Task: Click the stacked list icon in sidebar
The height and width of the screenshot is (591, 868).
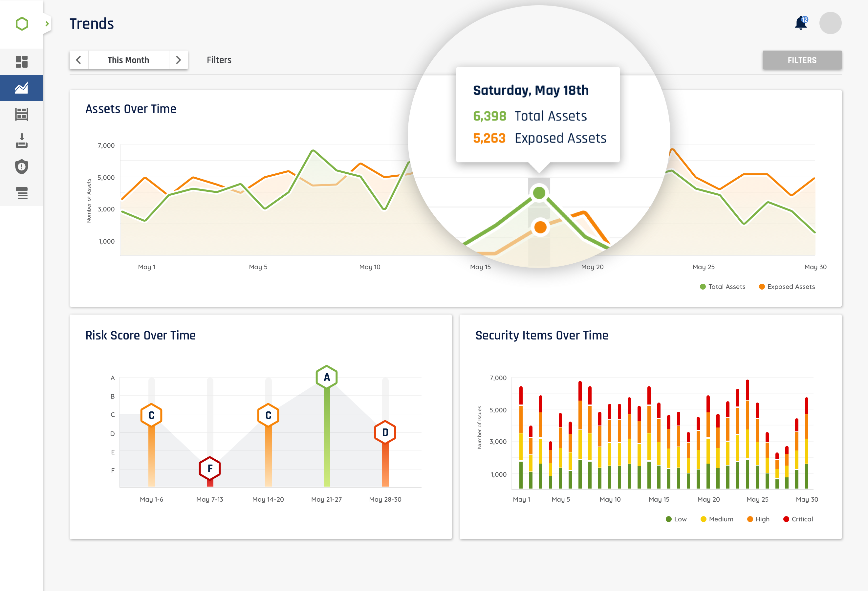Action: click(x=22, y=193)
